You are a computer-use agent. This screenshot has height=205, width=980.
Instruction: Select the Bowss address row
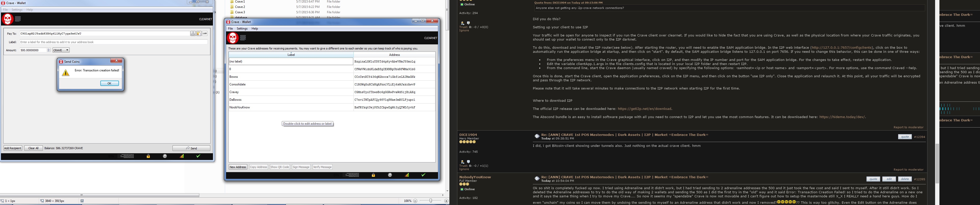pyautogui.click(x=332, y=77)
